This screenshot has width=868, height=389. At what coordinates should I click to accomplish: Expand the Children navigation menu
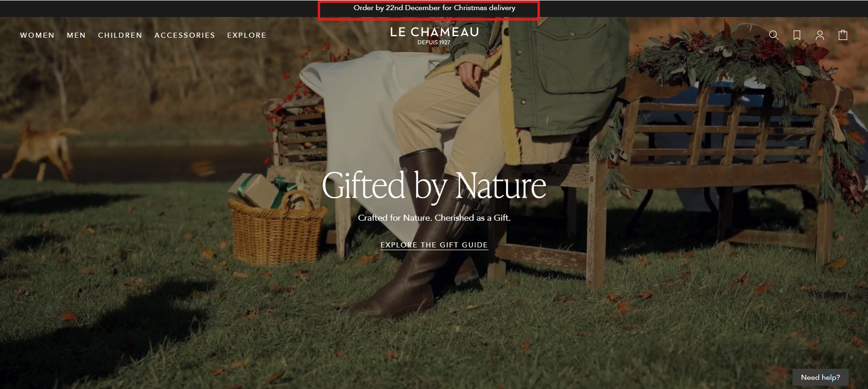(x=120, y=35)
